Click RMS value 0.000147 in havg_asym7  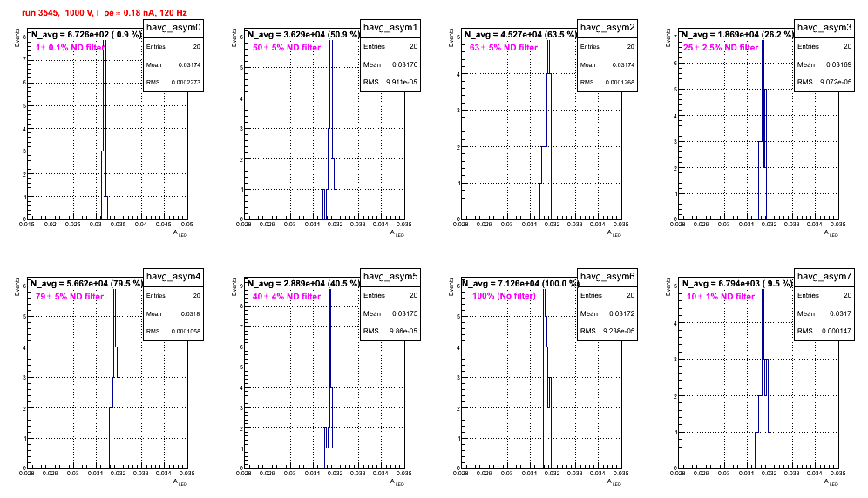click(838, 332)
